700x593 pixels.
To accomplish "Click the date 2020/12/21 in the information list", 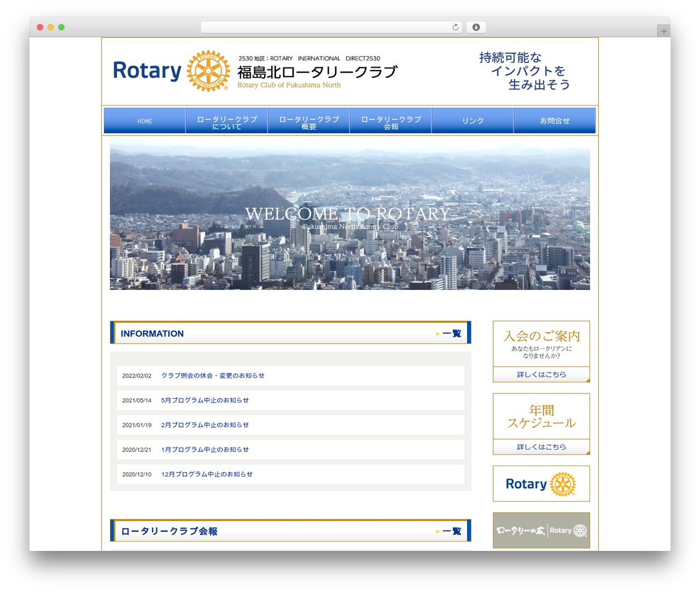I will click(x=137, y=450).
